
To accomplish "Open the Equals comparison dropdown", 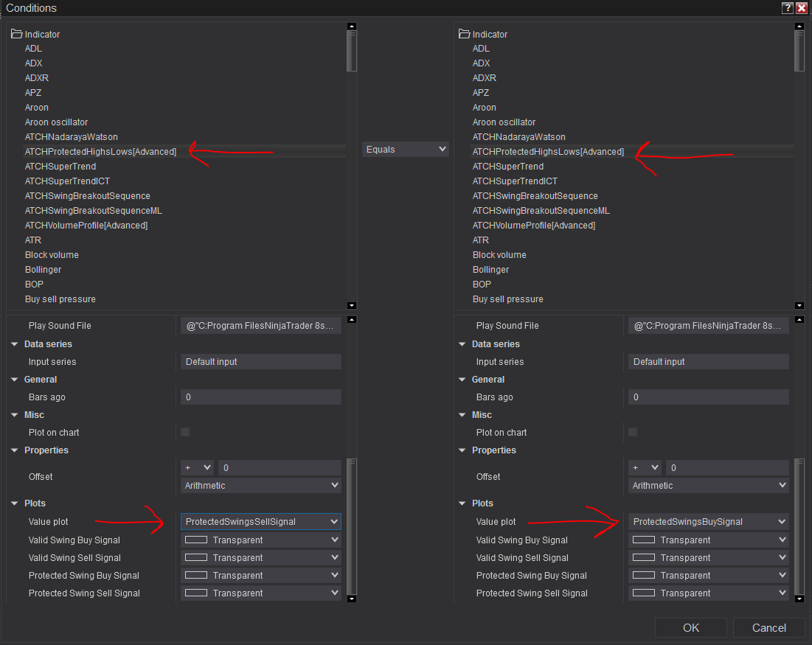I will [x=406, y=149].
